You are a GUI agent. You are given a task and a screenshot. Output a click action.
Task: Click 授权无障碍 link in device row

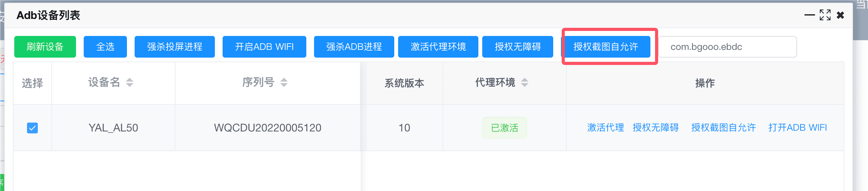[656, 128]
